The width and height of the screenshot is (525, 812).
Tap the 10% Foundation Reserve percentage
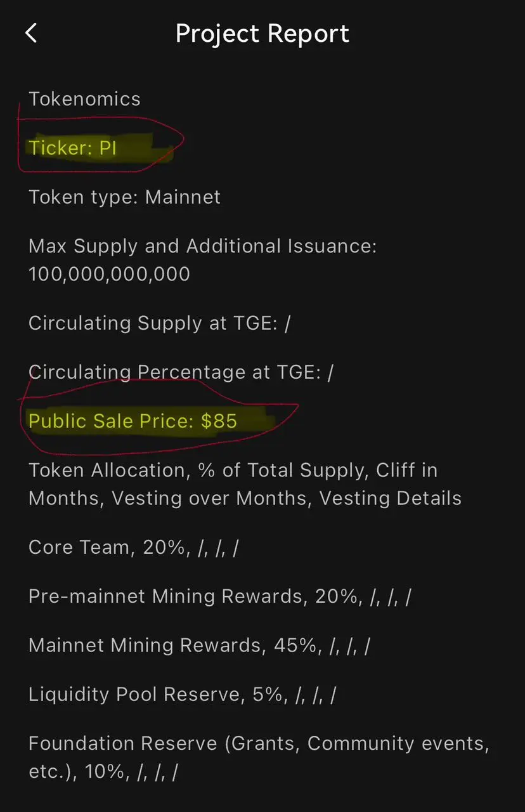click(101, 771)
